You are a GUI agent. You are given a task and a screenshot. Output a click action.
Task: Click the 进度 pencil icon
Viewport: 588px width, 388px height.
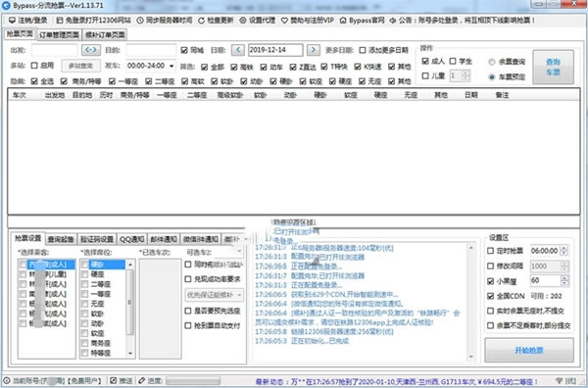point(141,380)
